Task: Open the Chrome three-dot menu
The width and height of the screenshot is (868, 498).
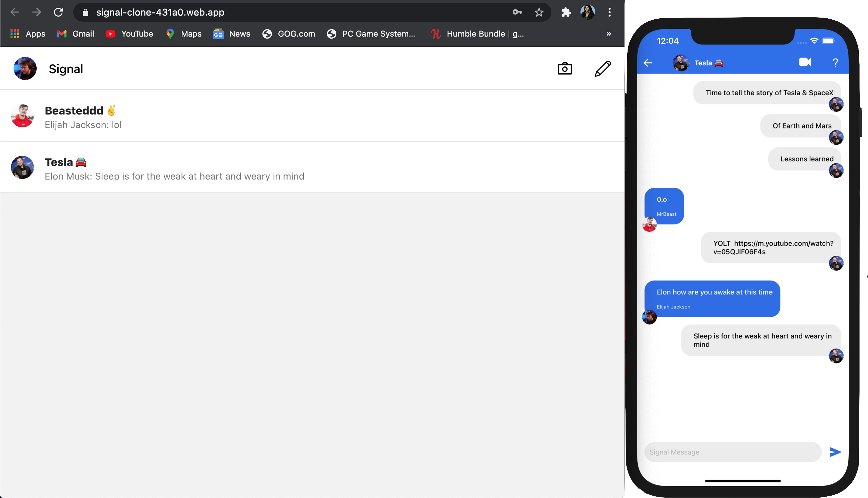Action: tap(610, 12)
